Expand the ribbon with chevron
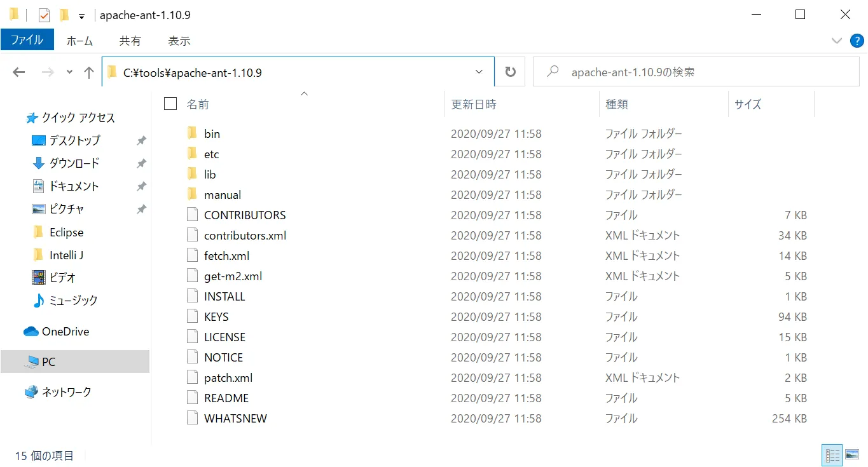Image resolution: width=868 pixels, height=467 pixels. point(837,41)
